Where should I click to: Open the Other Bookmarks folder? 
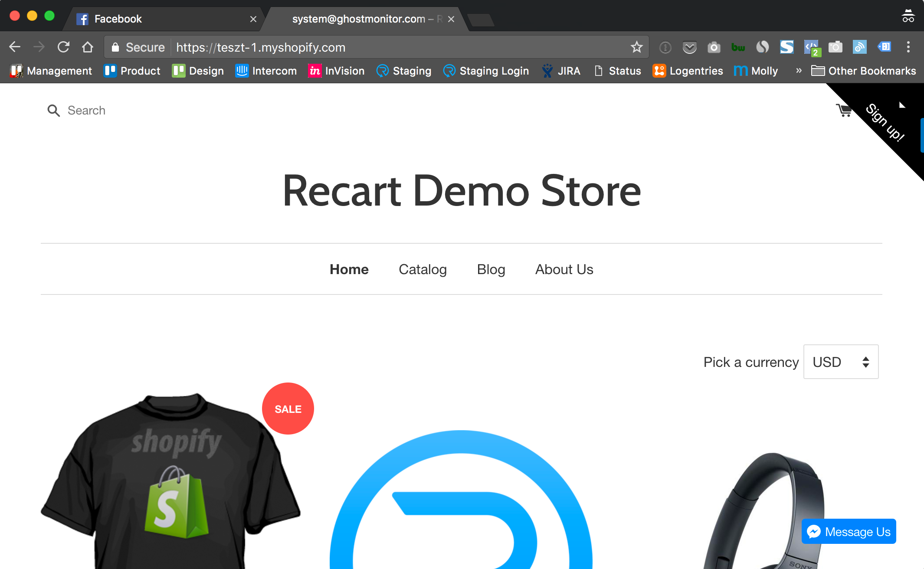(864, 71)
